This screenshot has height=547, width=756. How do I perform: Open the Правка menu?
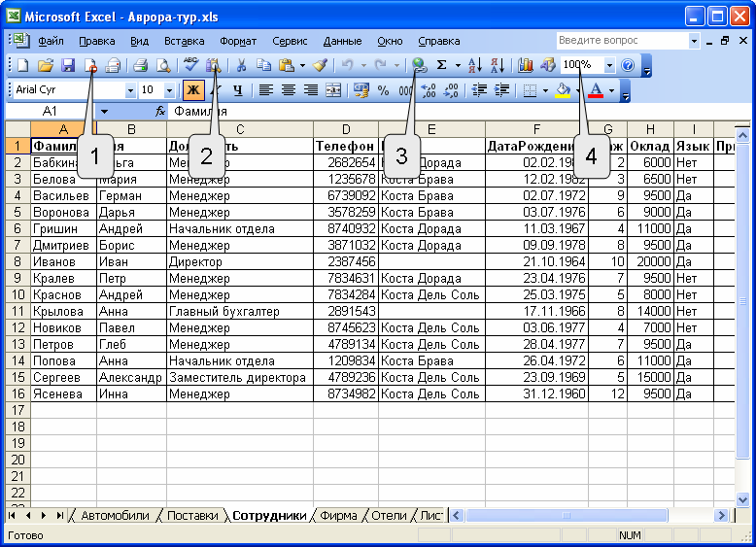click(x=97, y=41)
